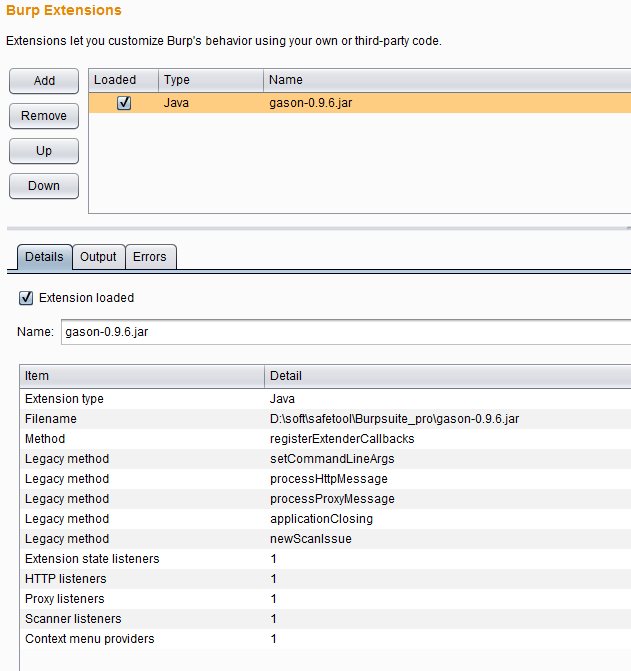
Task: Select the Scanner listeners row
Action: 326,619
